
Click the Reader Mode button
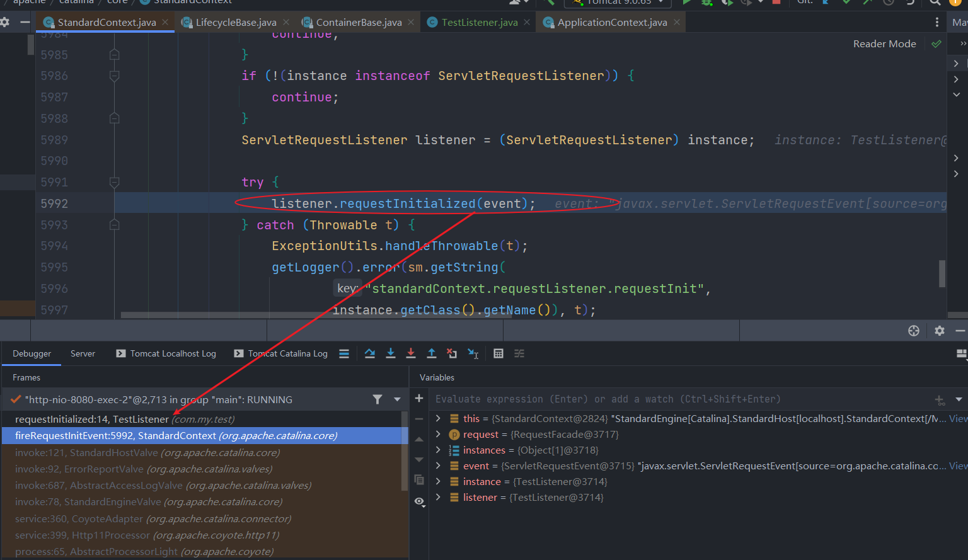(884, 43)
